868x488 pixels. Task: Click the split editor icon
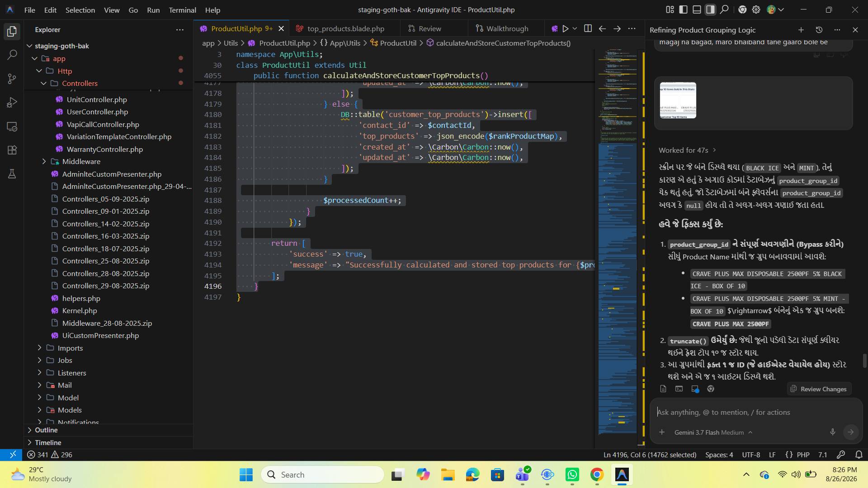[x=588, y=28]
